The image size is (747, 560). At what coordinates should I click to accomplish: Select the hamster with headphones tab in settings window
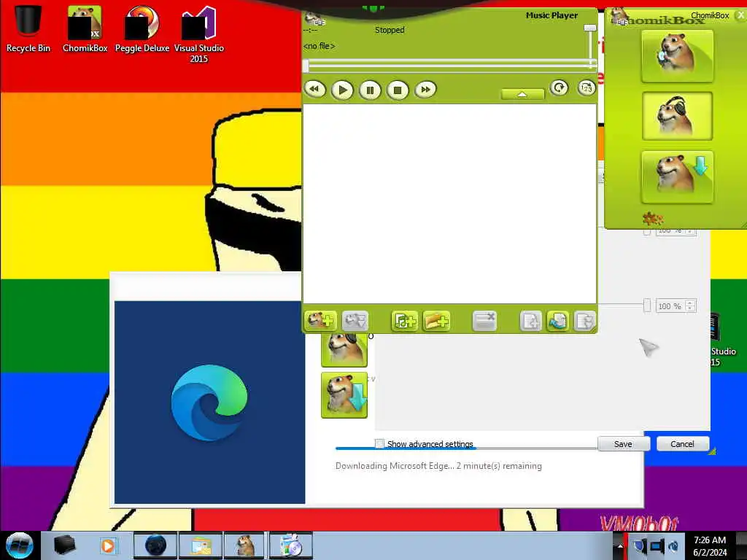pyautogui.click(x=344, y=350)
